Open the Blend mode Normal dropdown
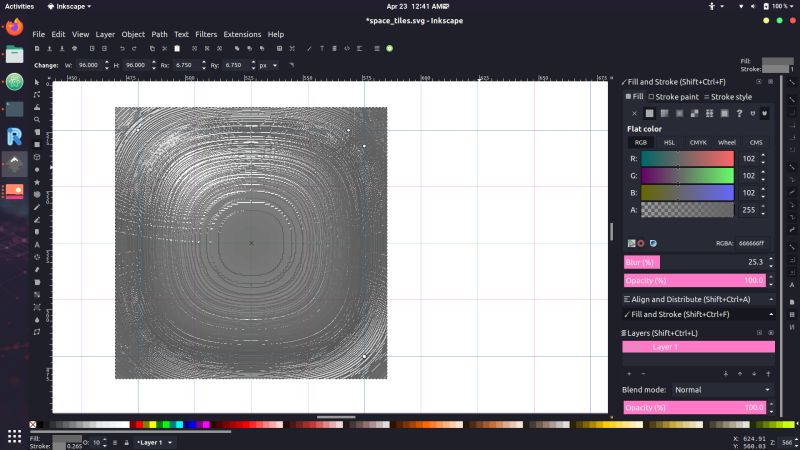800x450 pixels. pos(722,390)
